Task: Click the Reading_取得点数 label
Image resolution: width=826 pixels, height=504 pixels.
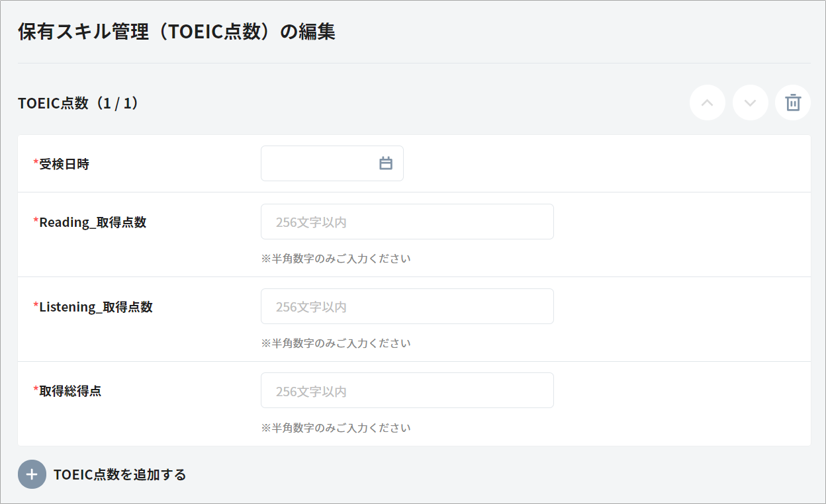Action: tap(93, 222)
